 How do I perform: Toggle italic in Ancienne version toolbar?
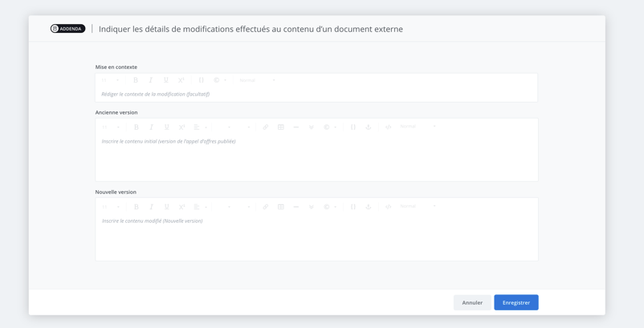click(x=152, y=127)
